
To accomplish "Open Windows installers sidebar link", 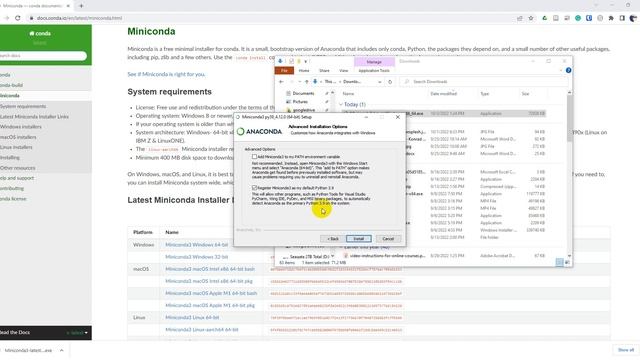I will point(21,127).
